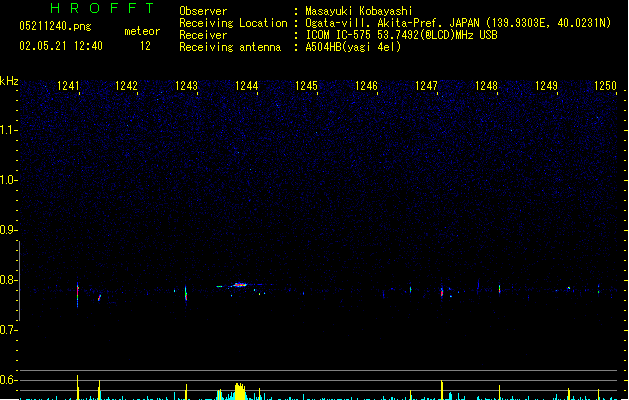
Task: Click the 1242 time marker
Action: point(126,86)
